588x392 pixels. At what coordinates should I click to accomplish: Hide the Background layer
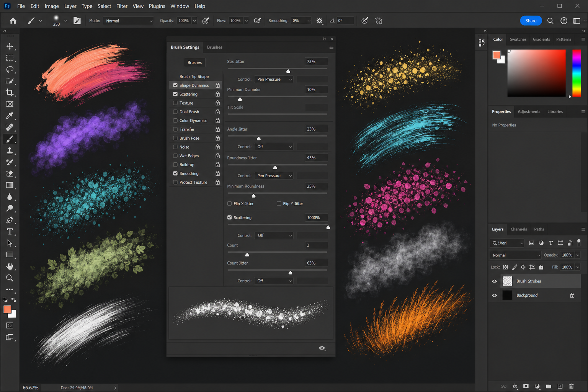pyautogui.click(x=494, y=295)
